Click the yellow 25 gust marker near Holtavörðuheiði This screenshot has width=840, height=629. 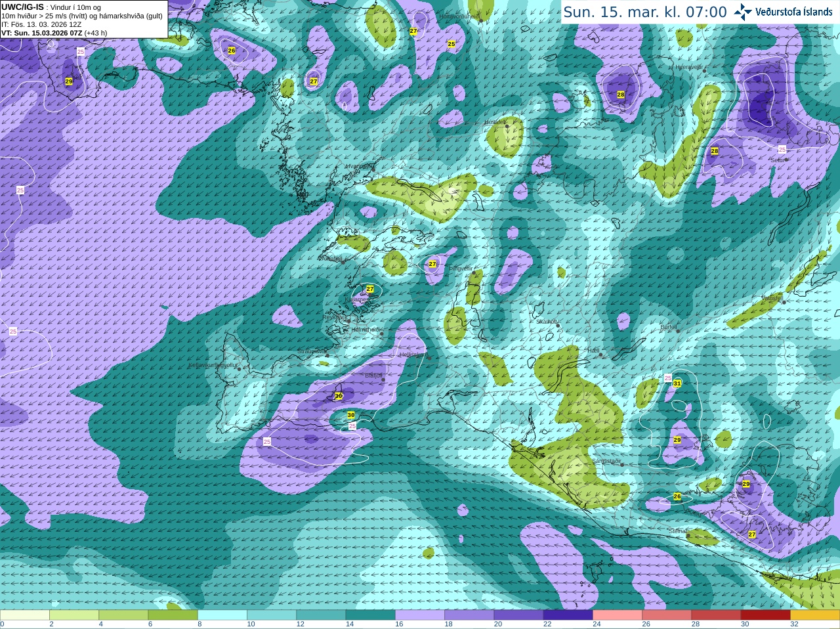click(x=451, y=44)
